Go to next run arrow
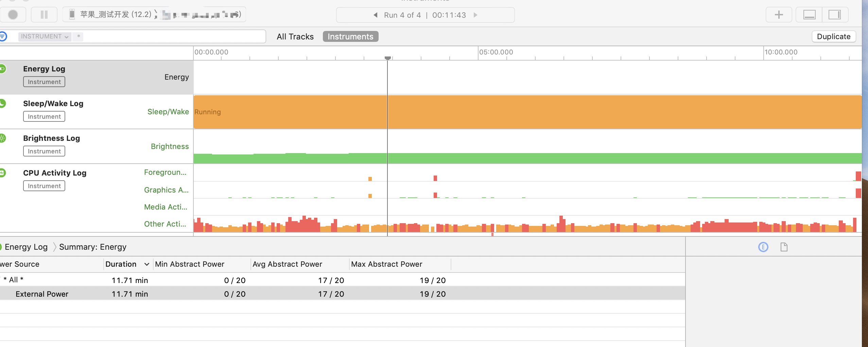The height and width of the screenshot is (347, 868). tap(475, 15)
